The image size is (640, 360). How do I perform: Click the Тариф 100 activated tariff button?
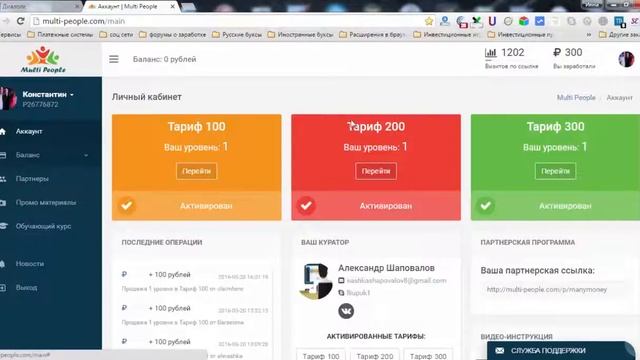(321, 356)
